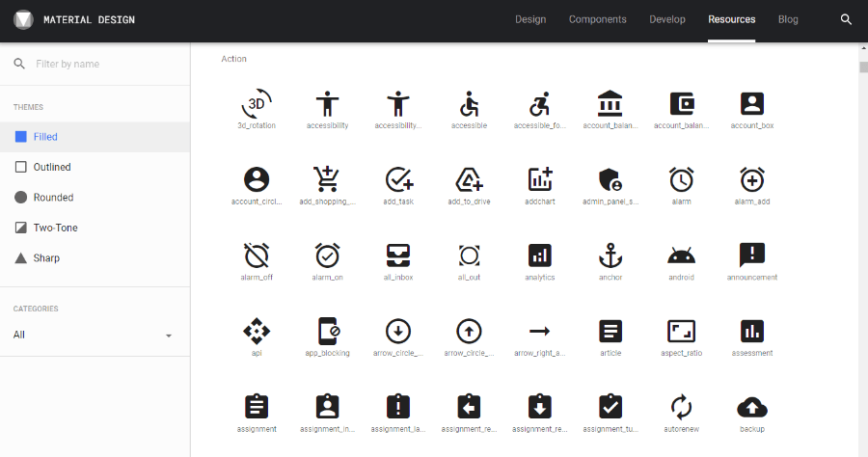Open search via top-right magnifier icon
The width and height of the screenshot is (868, 457).
point(846,19)
